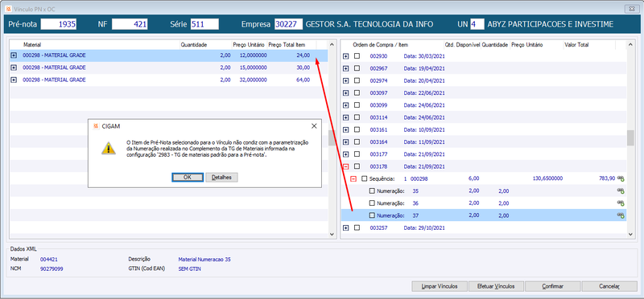Viewport: 644px width, 299px height.
Task: Click the purchase orders grid scrollbar thumb
Action: click(630, 138)
